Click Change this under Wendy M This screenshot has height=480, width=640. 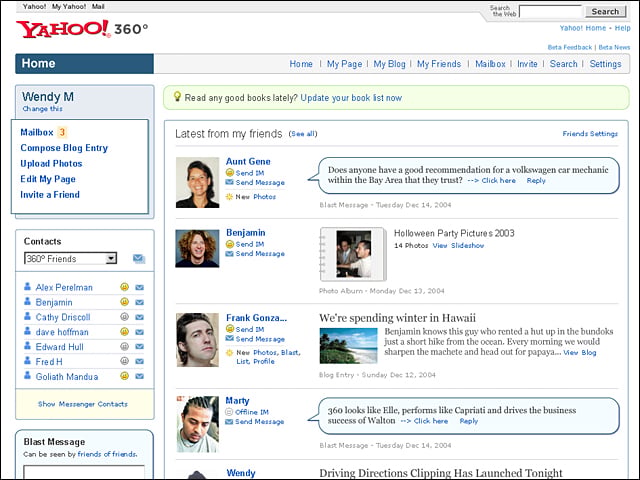[42, 109]
